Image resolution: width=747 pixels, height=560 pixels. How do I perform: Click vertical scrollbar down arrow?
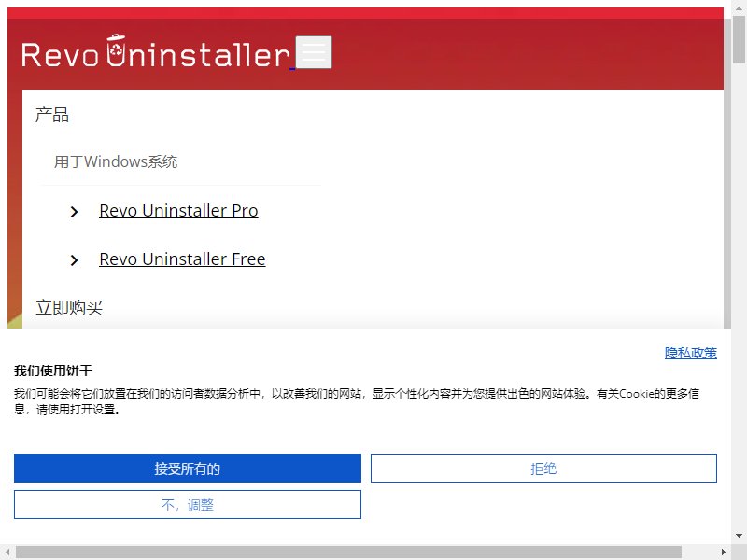(x=739, y=535)
